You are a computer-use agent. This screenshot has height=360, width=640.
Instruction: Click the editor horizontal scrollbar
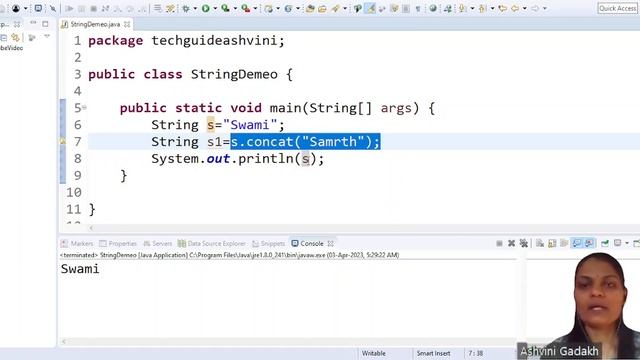click(x=363, y=228)
